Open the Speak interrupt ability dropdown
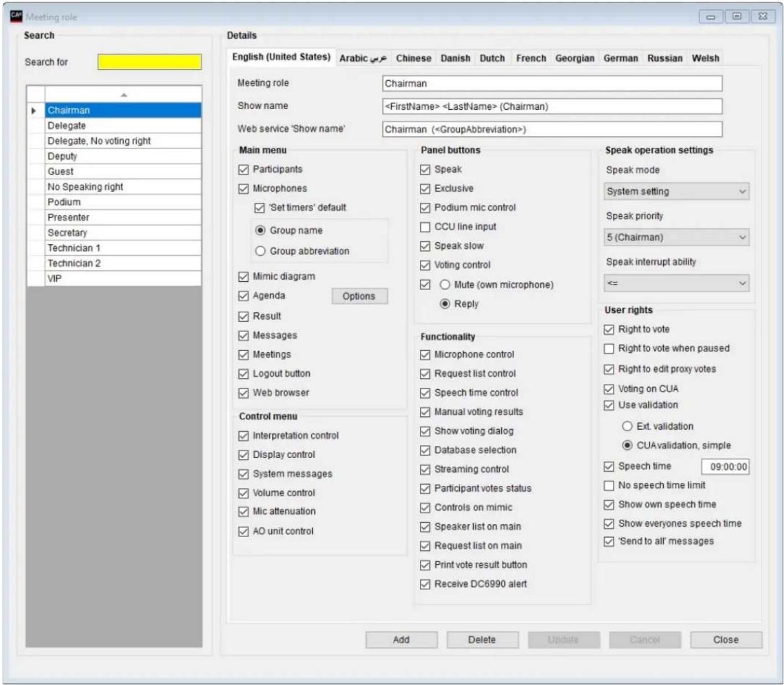 click(677, 283)
